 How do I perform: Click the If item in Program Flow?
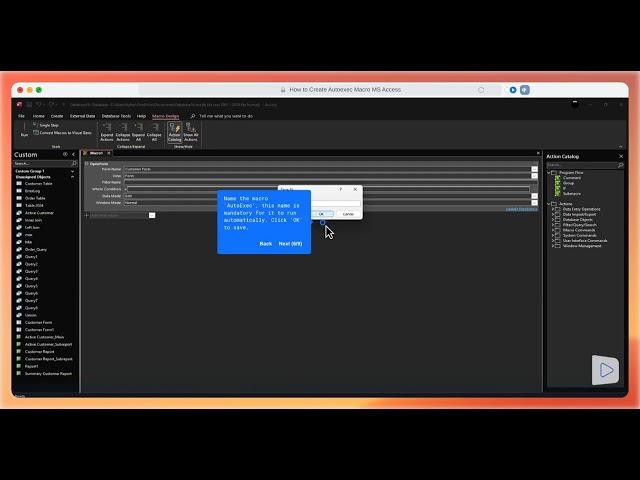click(x=561, y=189)
